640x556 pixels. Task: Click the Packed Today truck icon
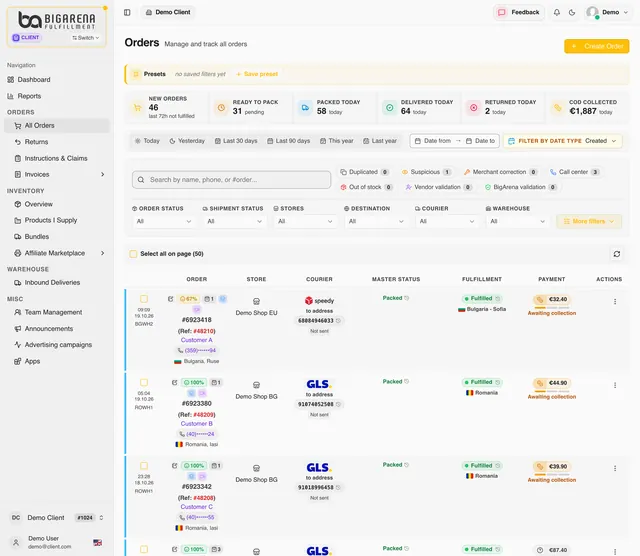point(305,108)
